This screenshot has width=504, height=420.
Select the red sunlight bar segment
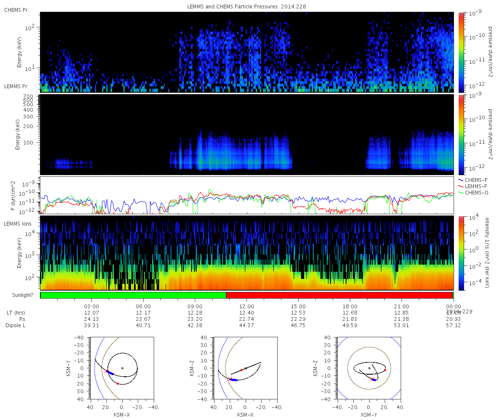point(339,295)
